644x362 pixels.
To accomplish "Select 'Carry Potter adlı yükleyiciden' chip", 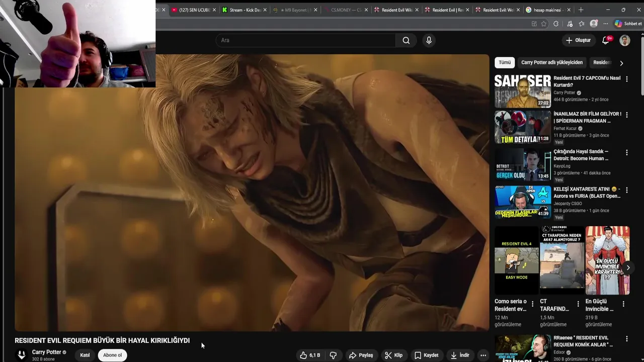I will pos(552,62).
